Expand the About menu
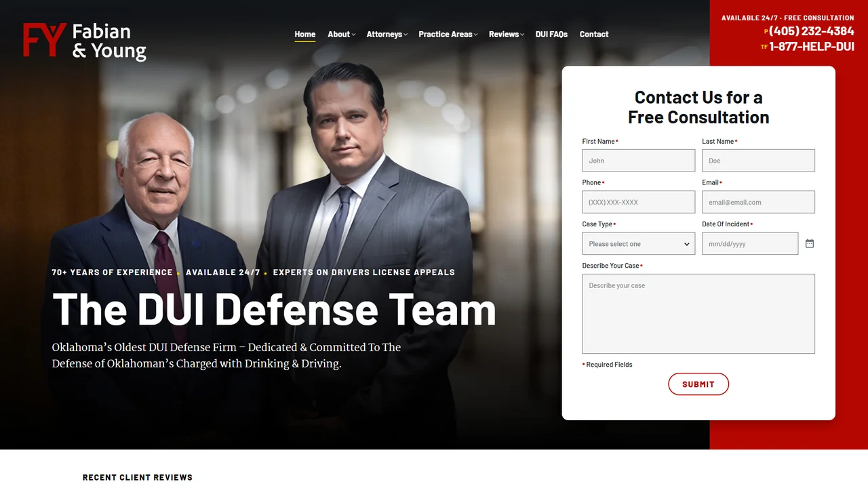Screen dimensions: 868x488 (341, 34)
